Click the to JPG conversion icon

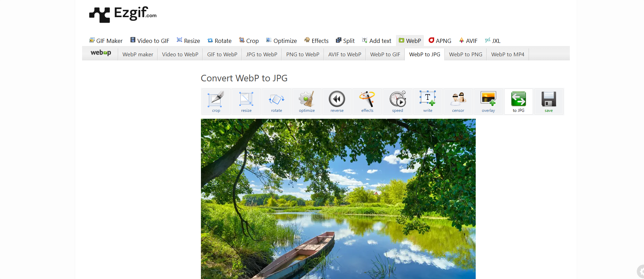point(518,102)
